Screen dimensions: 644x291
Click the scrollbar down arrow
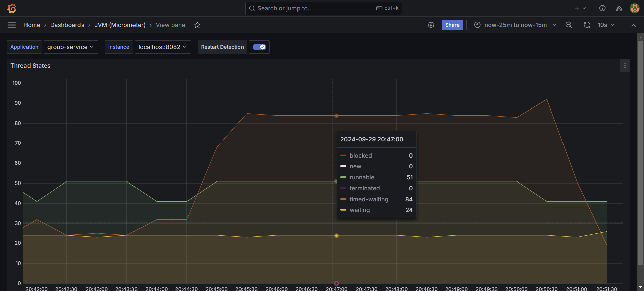pos(640,287)
